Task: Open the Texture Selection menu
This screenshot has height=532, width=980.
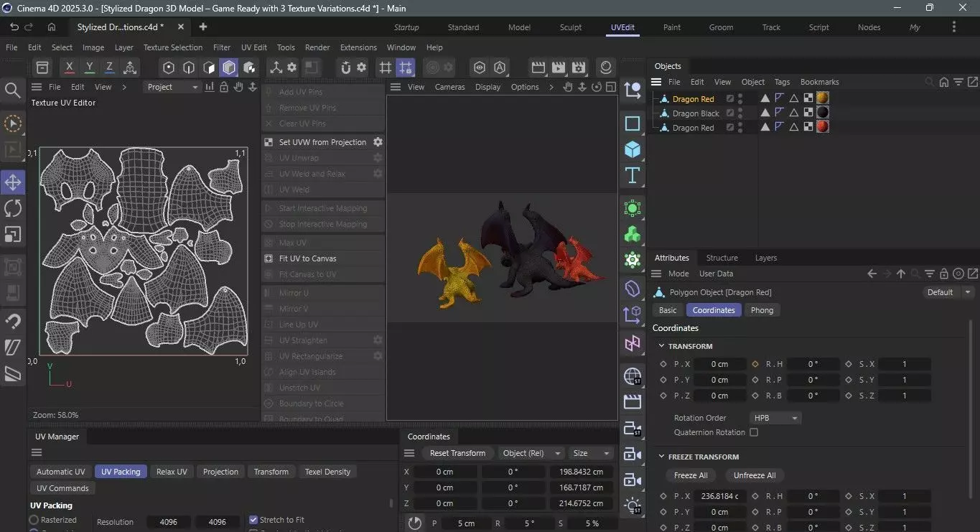Action: 173,47
